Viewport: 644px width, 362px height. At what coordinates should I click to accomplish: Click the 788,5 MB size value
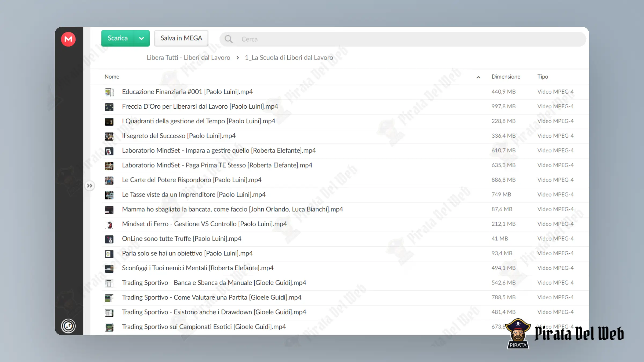point(503,297)
